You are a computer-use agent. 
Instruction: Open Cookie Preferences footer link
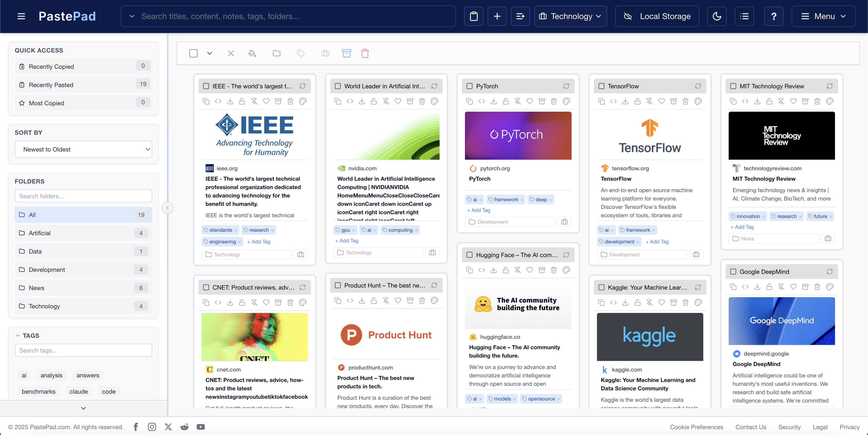coord(696,427)
